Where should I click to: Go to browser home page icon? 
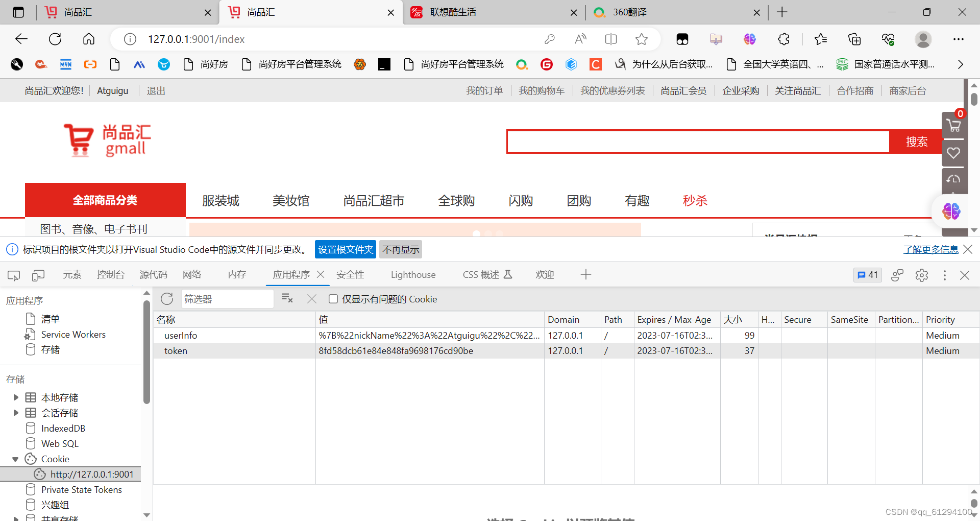pyautogui.click(x=89, y=39)
